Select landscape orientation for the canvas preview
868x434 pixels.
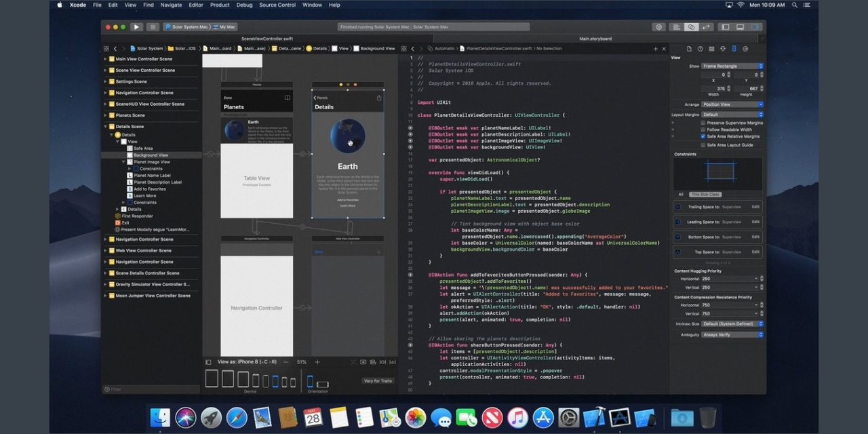[323, 384]
